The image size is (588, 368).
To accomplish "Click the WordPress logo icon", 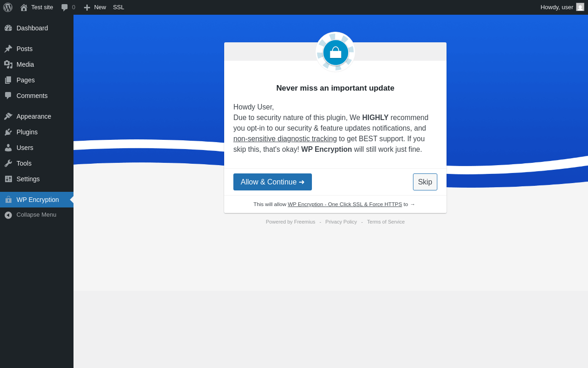I will click(8, 7).
